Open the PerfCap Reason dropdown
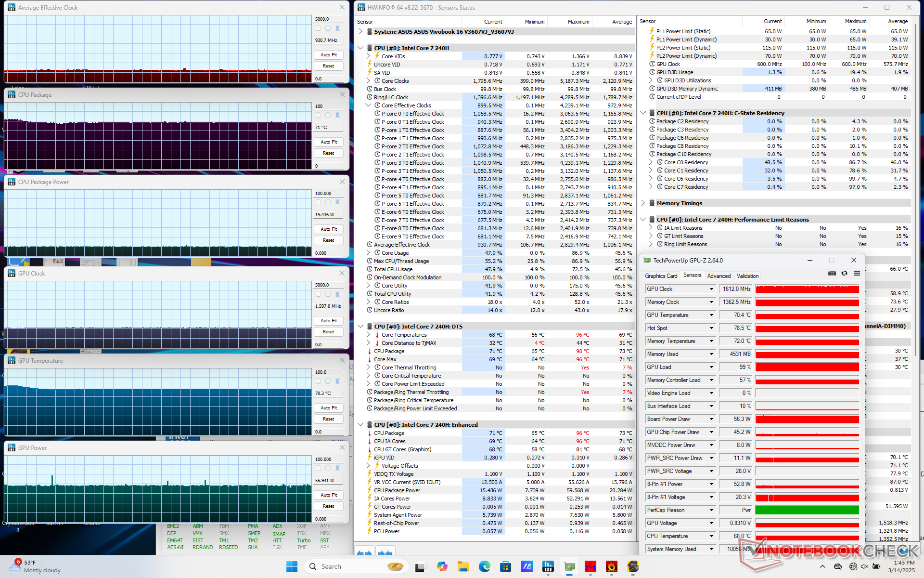This screenshot has width=924, height=578. [711, 510]
